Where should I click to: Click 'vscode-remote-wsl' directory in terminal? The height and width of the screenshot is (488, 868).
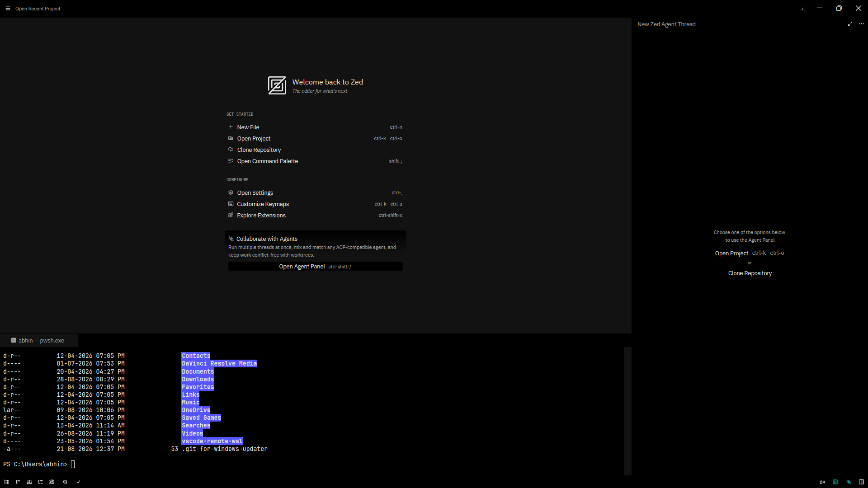pos(212,441)
